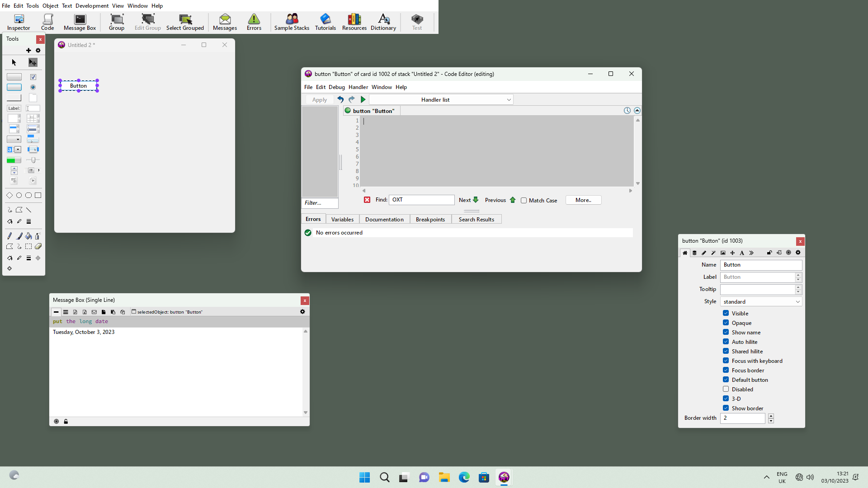Select the Run (browse) pointer tool
This screenshot has height=488, width=868.
pos(14,62)
